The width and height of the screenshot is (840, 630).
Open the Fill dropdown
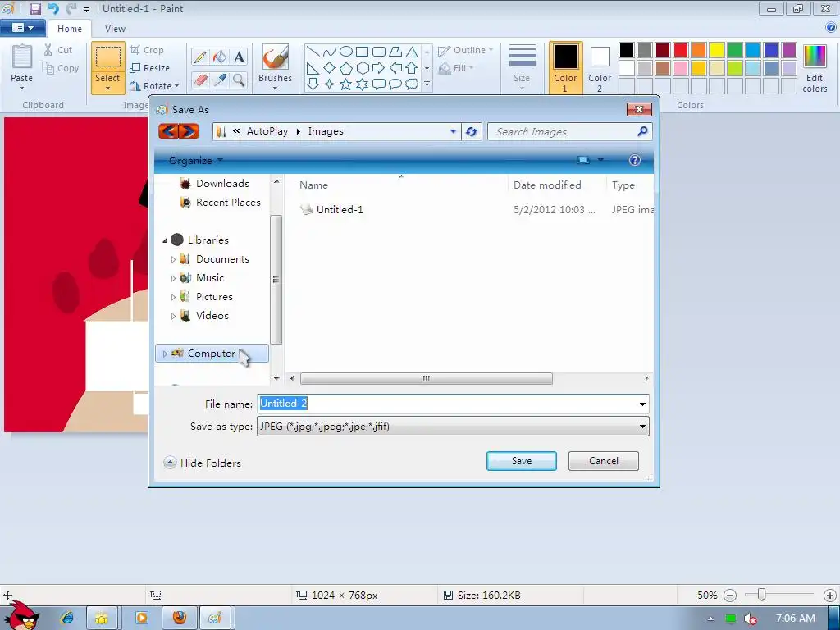[456, 68]
